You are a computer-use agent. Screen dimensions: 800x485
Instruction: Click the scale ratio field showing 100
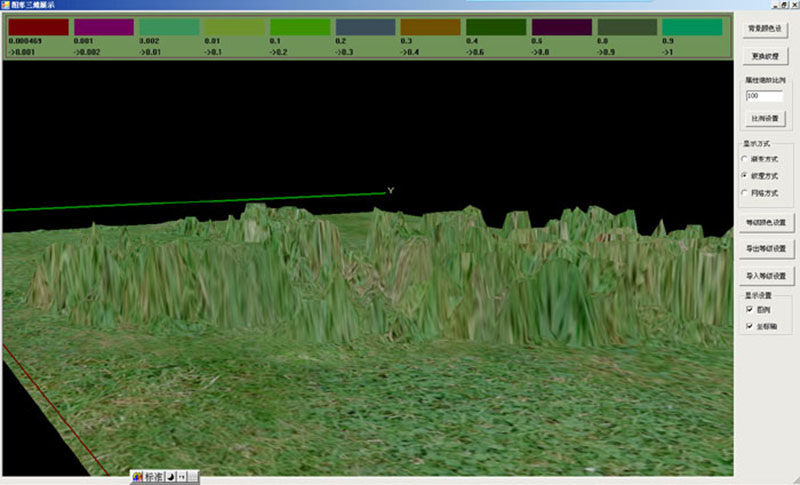pyautogui.click(x=764, y=96)
